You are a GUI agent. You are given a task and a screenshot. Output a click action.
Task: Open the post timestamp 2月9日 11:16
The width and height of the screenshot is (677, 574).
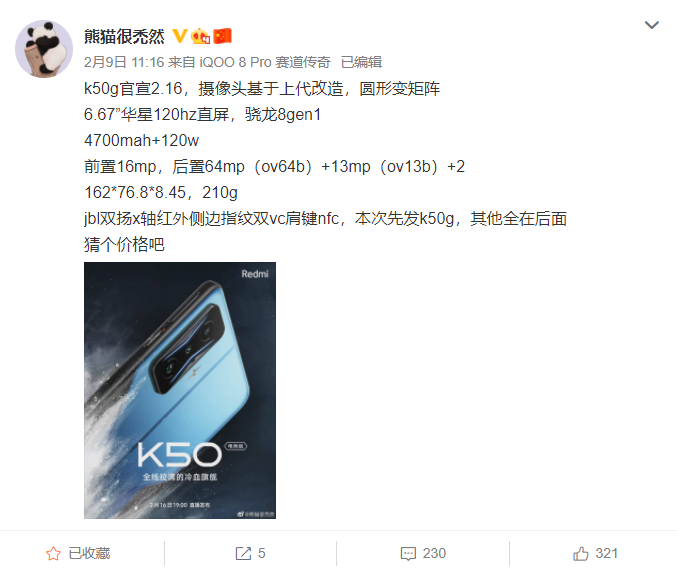point(124,62)
